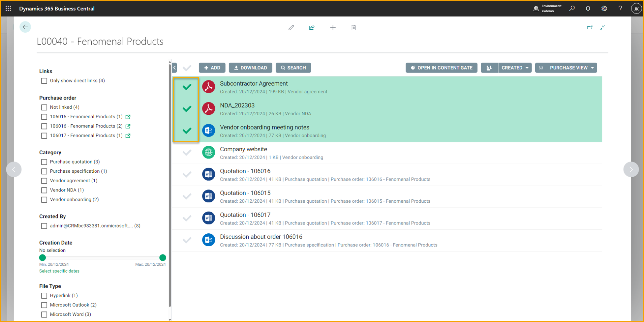Enable Only show direct links checkbox
The height and width of the screenshot is (322, 644).
(x=44, y=81)
